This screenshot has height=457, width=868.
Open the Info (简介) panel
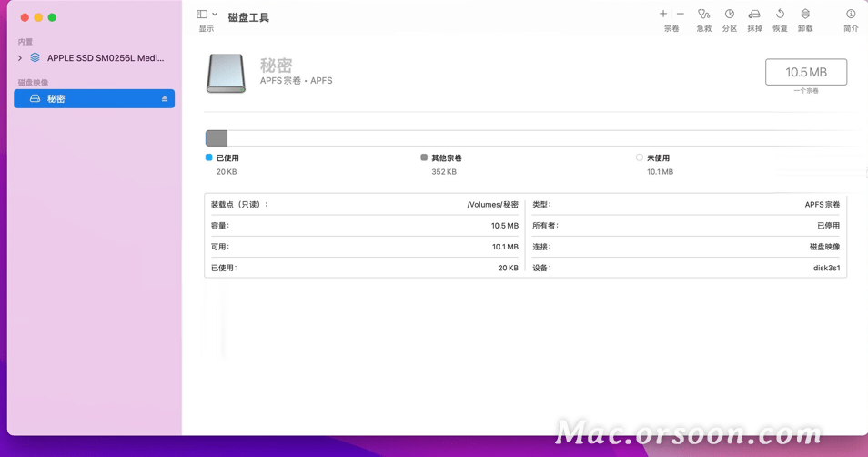[x=851, y=14]
